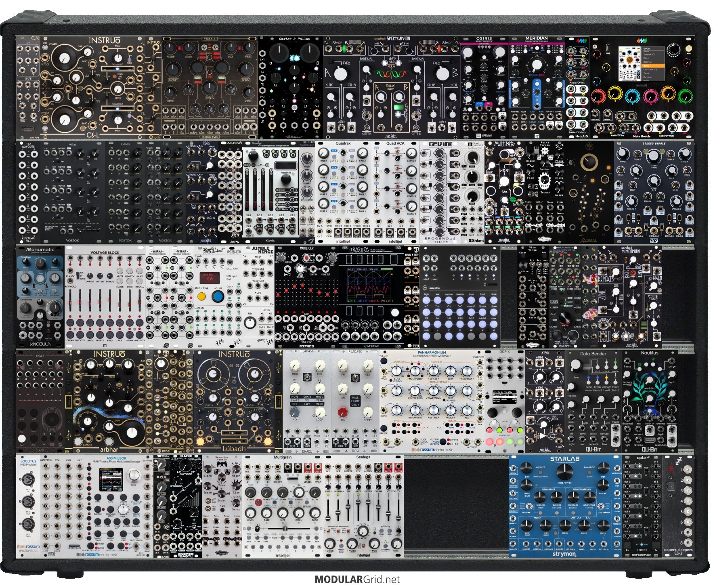Select 'Twist' in the Meta Module screen list
Viewport: 715px width, 588px height.
pos(652,73)
